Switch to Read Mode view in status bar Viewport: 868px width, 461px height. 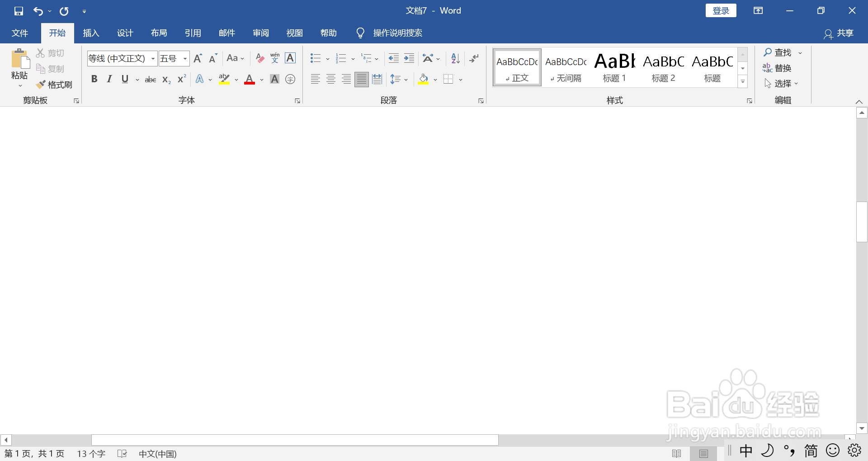pyautogui.click(x=676, y=453)
